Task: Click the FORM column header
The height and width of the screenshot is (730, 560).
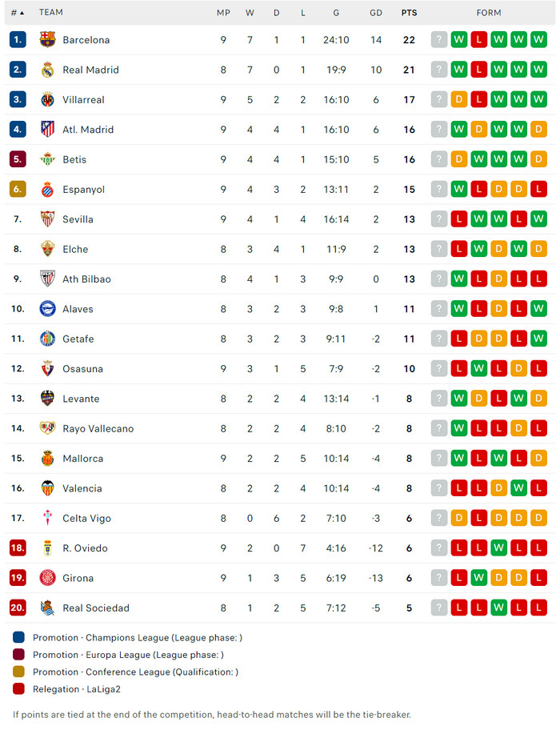Action: [489, 13]
